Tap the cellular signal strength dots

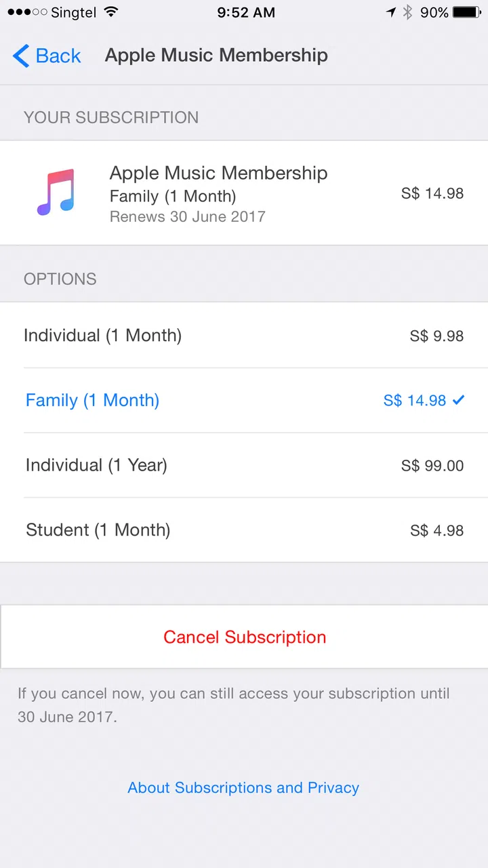(26, 12)
